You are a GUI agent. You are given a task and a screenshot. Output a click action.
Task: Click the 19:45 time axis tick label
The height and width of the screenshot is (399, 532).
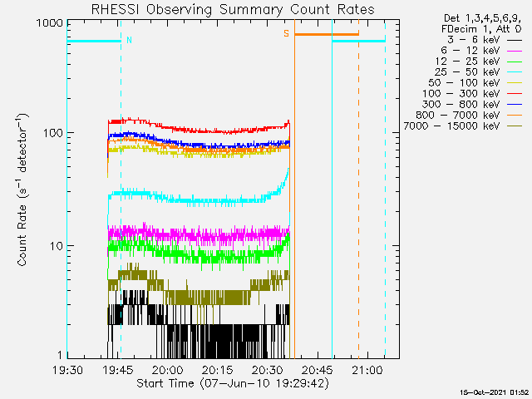coord(117,370)
